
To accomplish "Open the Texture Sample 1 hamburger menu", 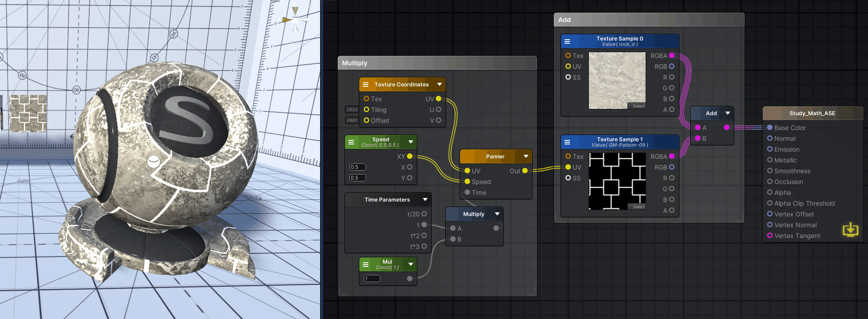I will [x=567, y=142].
